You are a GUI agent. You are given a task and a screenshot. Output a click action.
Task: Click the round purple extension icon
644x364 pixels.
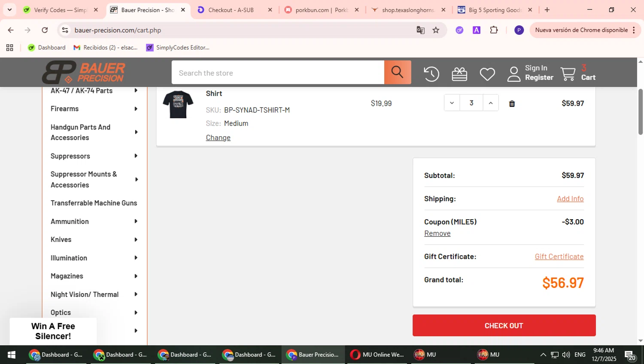459,30
